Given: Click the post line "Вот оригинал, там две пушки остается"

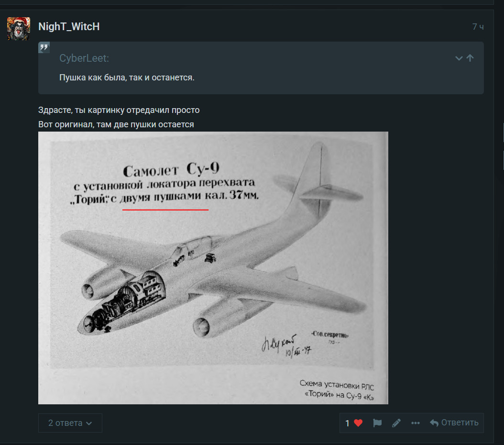Looking at the screenshot, I should coord(116,124).
